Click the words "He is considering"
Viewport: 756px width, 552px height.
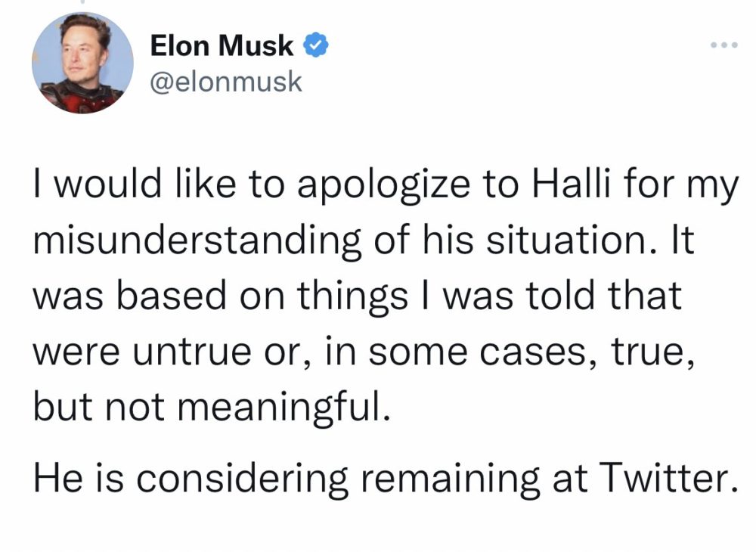191,480
